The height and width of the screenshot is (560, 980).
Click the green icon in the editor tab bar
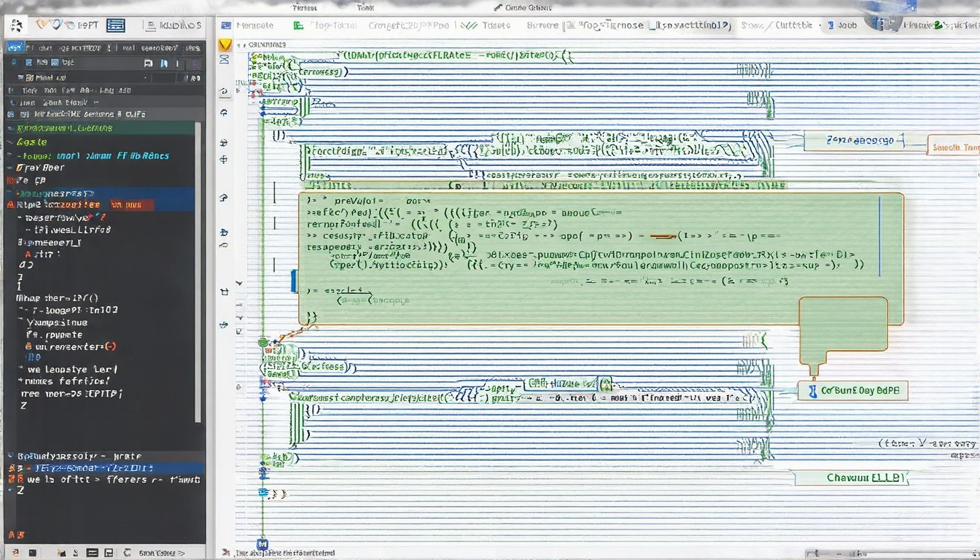pyautogui.click(x=297, y=25)
